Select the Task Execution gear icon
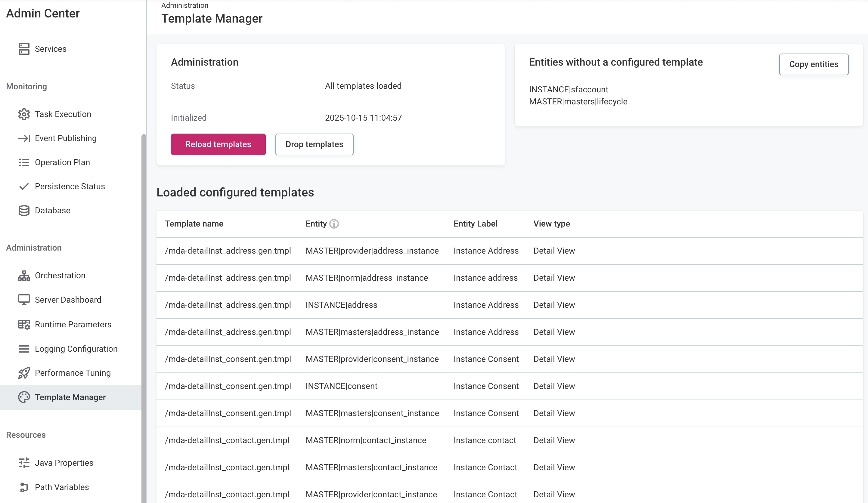Image resolution: width=868 pixels, height=503 pixels. (24, 114)
